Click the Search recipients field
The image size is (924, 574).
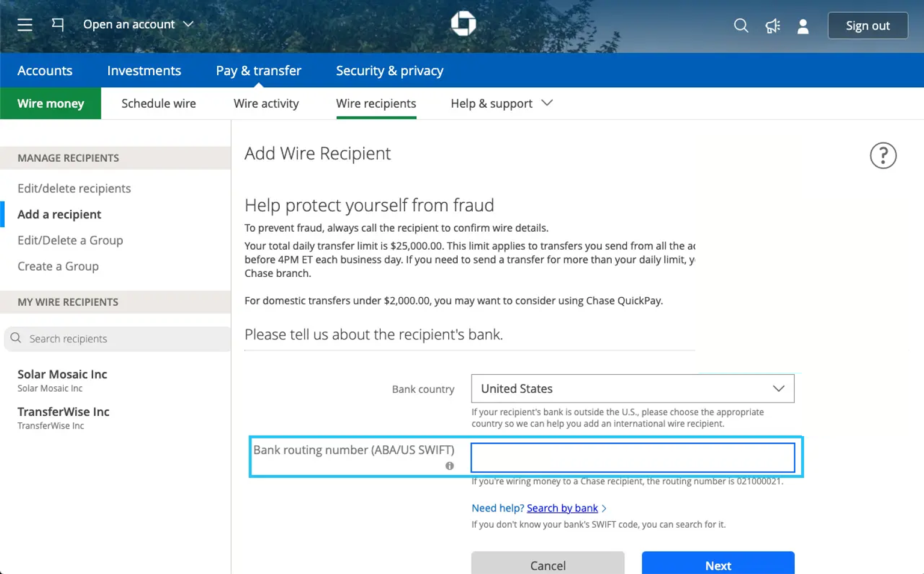pos(123,339)
